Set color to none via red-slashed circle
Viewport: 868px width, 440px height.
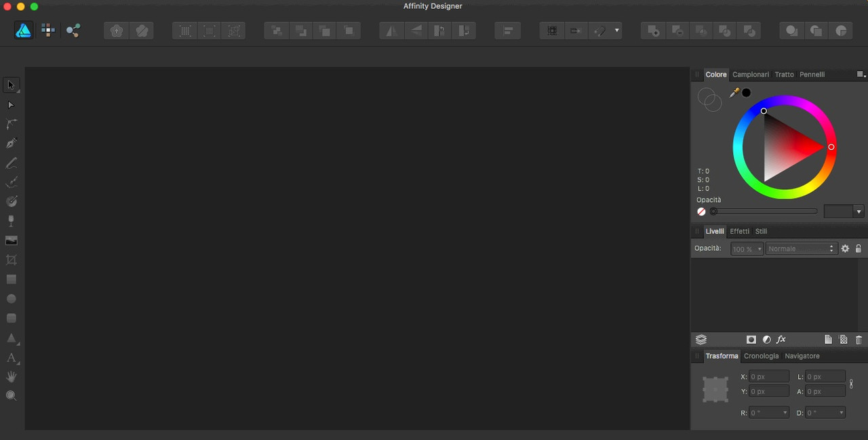coord(701,212)
